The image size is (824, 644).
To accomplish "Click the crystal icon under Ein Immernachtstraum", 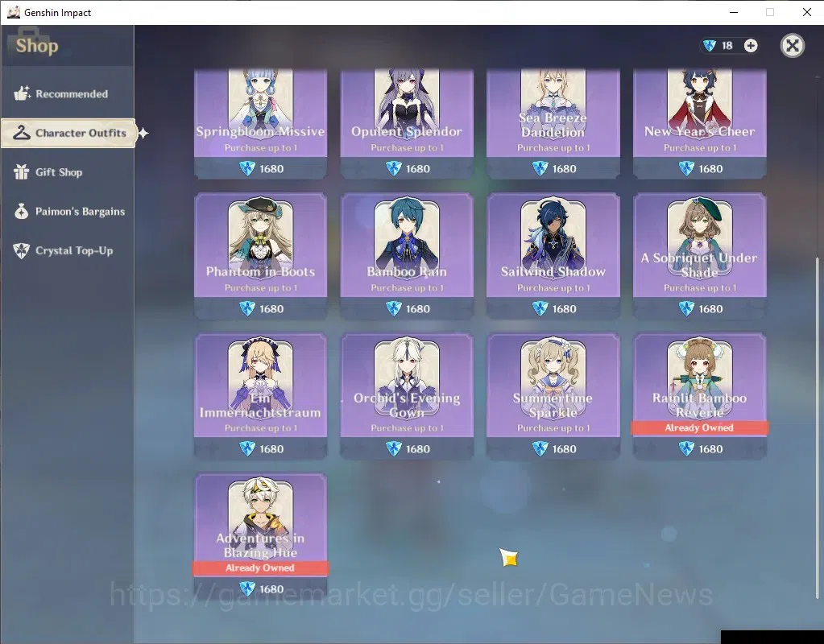I will pos(247,448).
